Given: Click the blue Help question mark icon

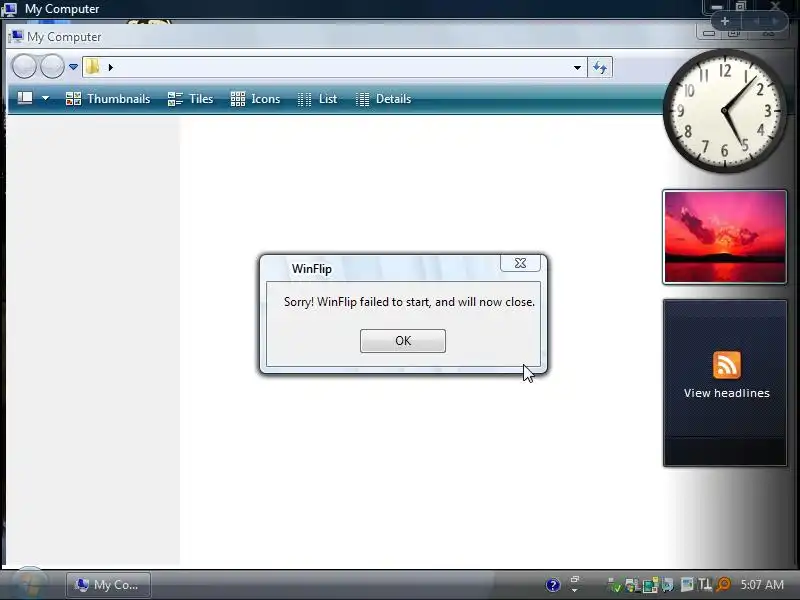Looking at the screenshot, I should (x=553, y=585).
